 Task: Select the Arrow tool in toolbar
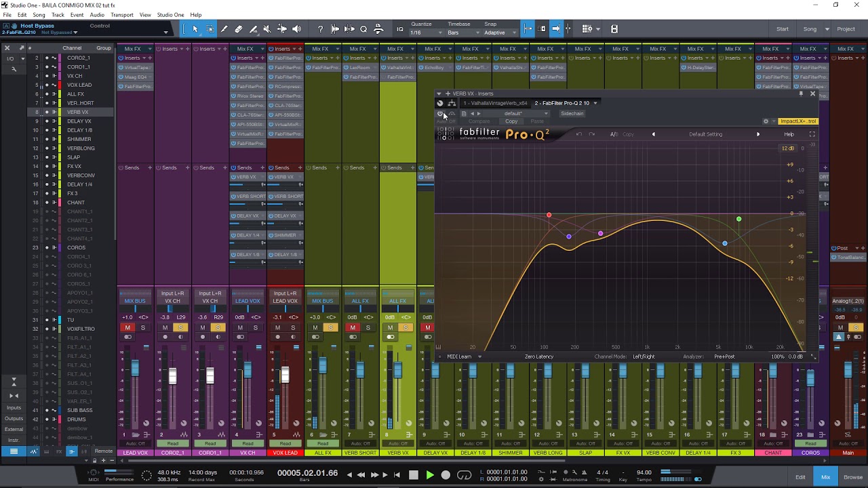195,29
